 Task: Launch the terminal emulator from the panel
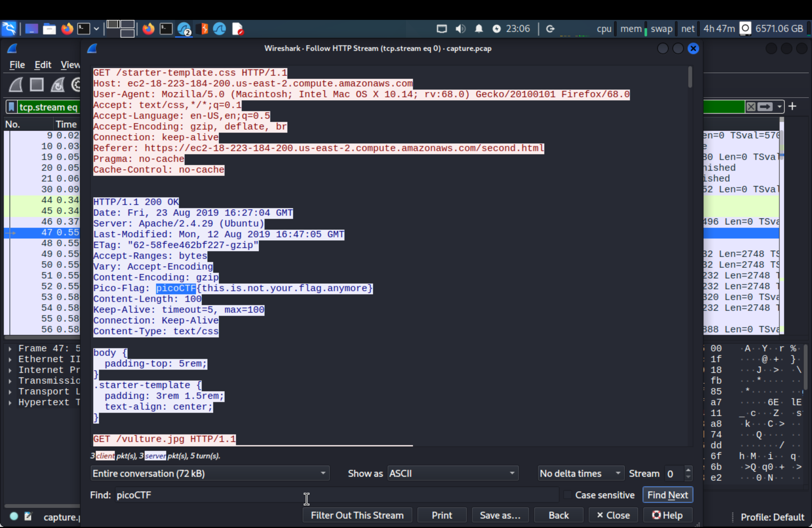(x=83, y=29)
